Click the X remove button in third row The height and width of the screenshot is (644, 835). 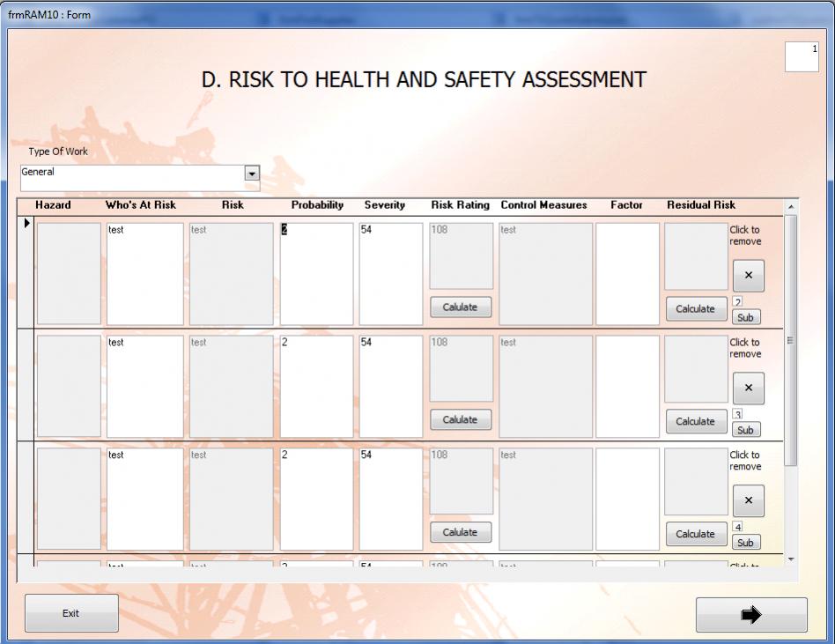[748, 500]
